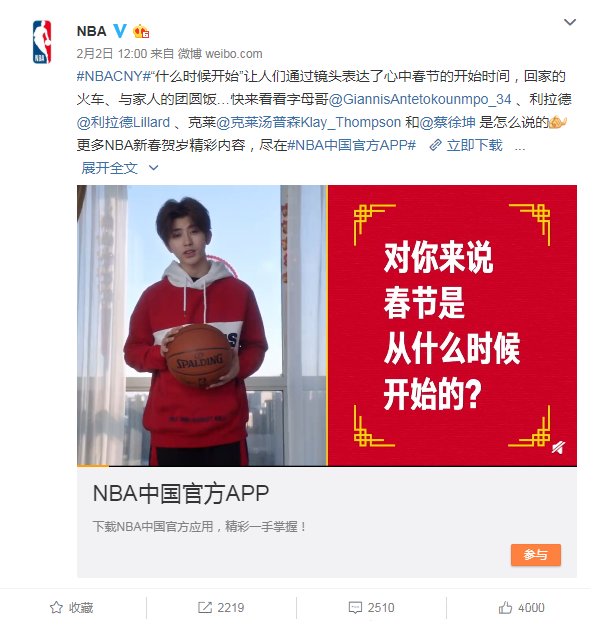Open the NBA logo avatar
Viewport: 590px width, 621px height.
(x=42, y=42)
